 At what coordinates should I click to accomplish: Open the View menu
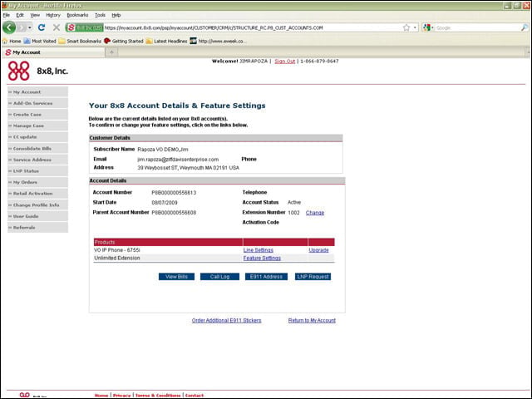tap(35, 15)
